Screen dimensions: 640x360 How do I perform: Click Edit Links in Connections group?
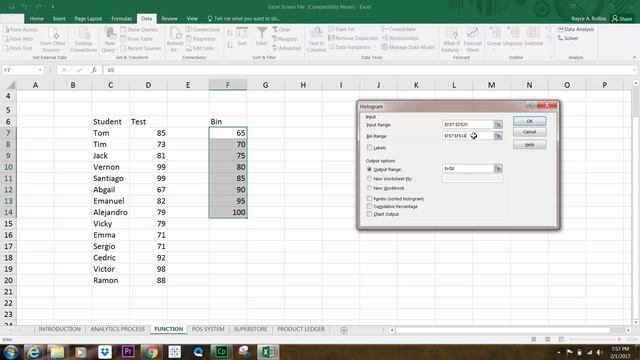(x=200, y=48)
